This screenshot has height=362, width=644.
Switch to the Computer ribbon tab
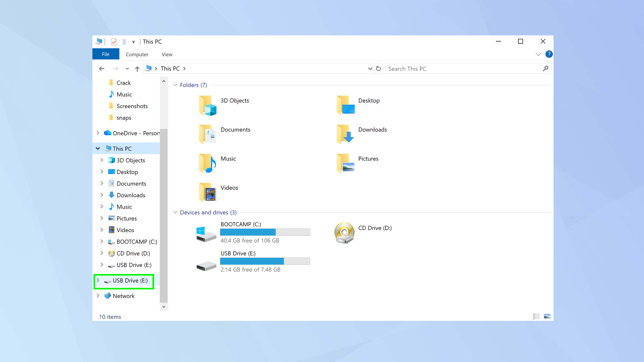(x=137, y=54)
